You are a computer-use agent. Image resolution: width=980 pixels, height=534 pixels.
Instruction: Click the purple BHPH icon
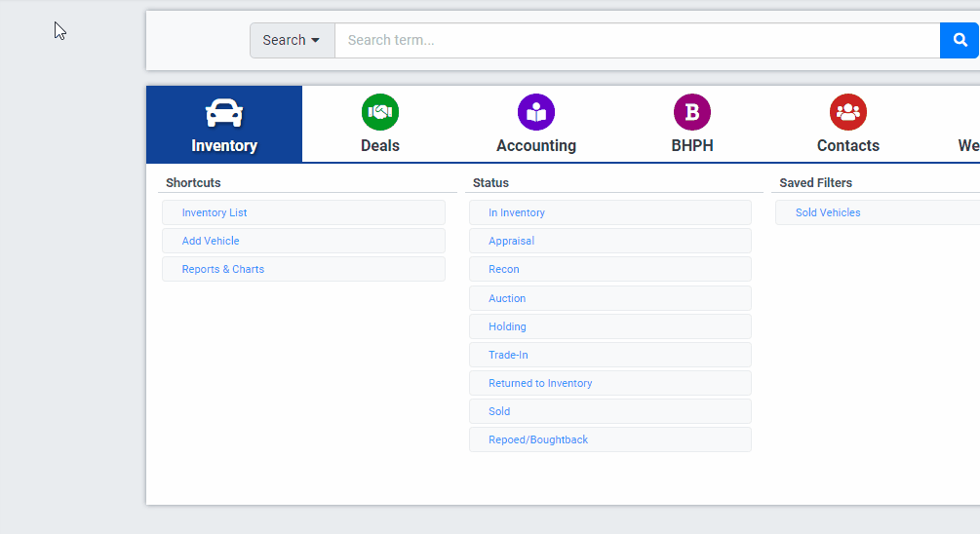pos(691,112)
